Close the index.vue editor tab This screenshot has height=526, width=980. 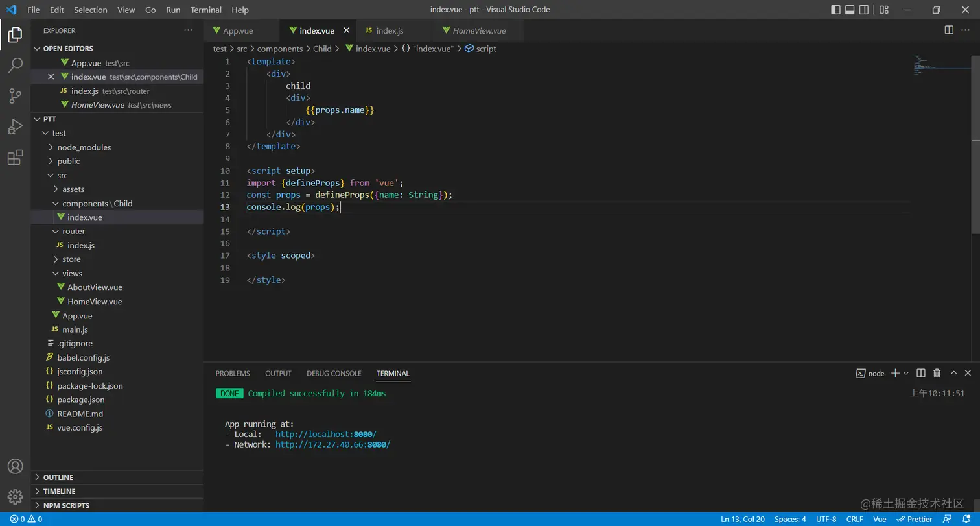point(346,30)
